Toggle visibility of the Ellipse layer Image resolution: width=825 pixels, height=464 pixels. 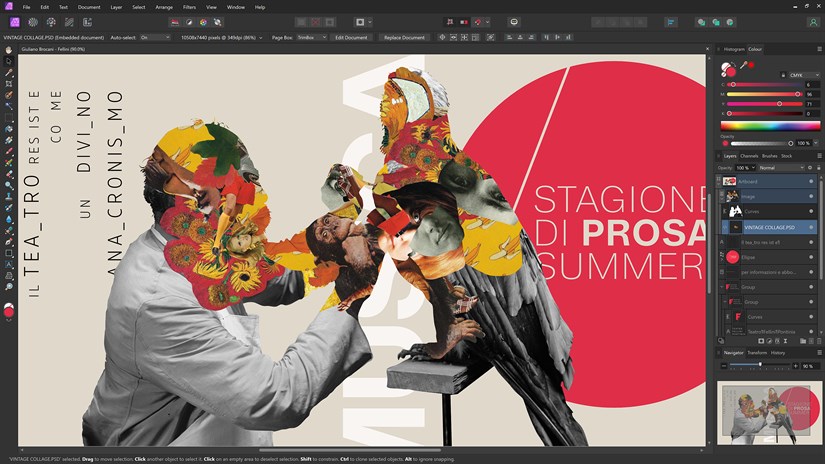coord(811,257)
